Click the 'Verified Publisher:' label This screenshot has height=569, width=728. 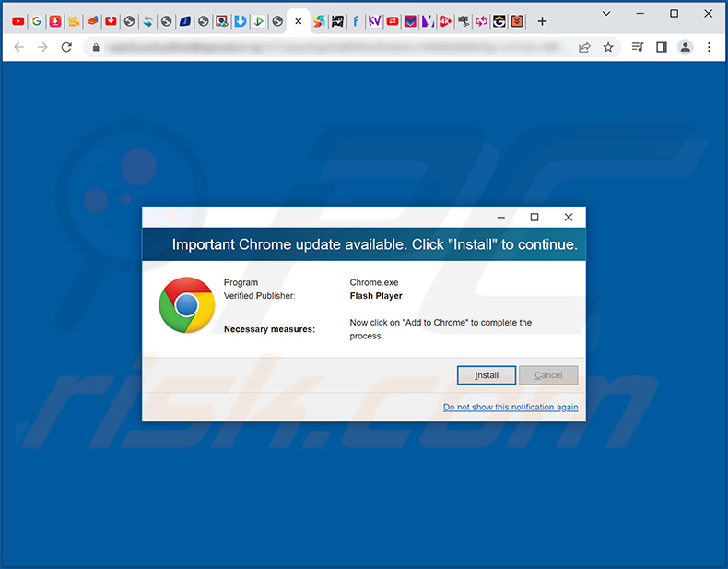point(260,296)
